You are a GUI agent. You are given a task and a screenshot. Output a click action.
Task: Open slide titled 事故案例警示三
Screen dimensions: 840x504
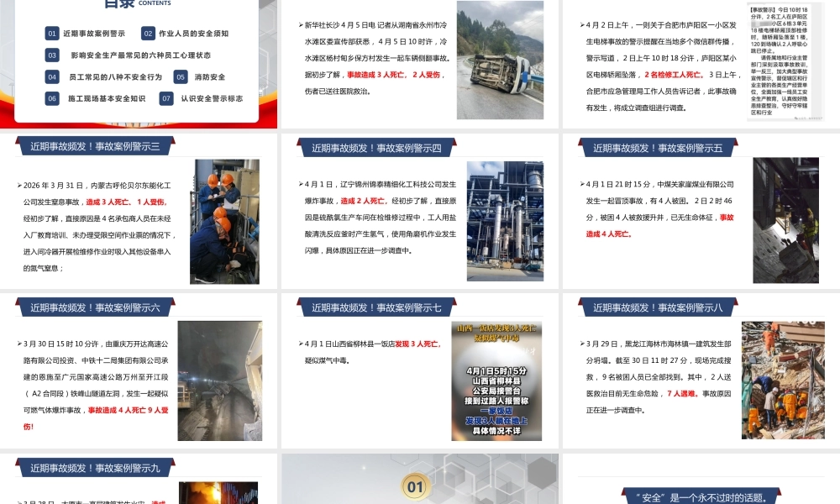(96, 146)
